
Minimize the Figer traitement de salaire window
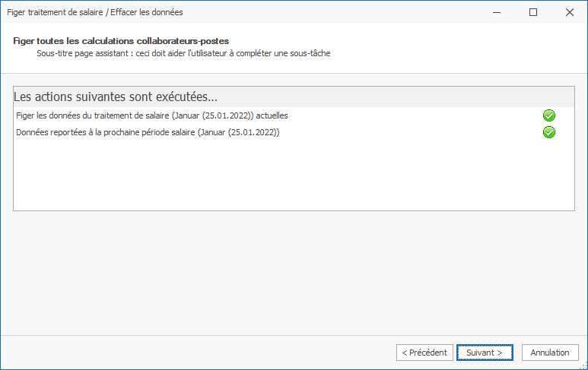coord(497,12)
